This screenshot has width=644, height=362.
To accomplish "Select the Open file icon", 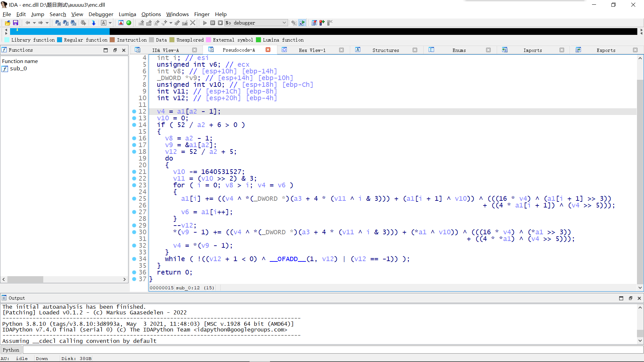I will click(7, 23).
